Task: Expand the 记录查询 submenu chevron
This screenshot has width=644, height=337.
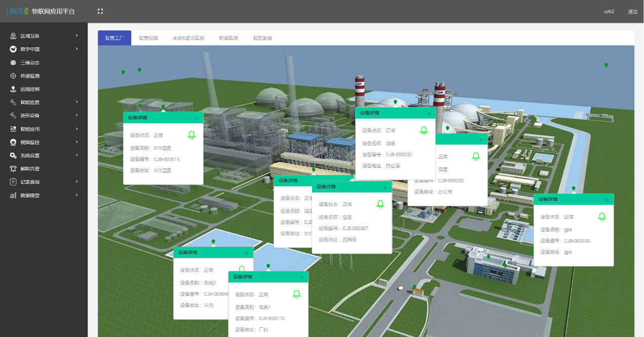Action: click(x=77, y=182)
